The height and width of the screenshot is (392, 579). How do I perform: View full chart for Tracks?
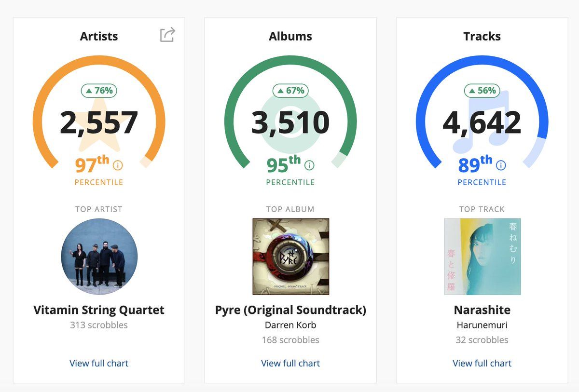[x=482, y=363]
